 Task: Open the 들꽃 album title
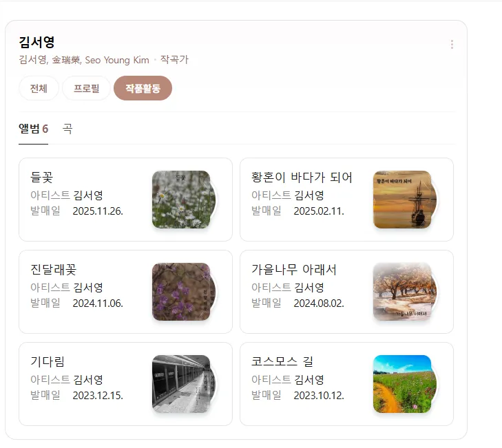click(41, 177)
